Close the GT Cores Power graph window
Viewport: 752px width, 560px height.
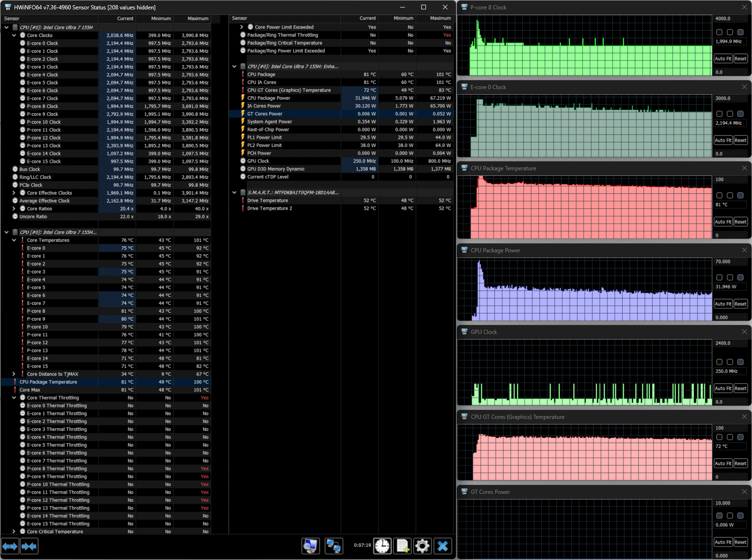(x=744, y=492)
